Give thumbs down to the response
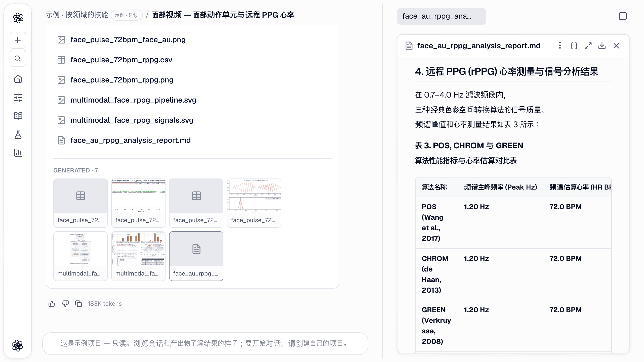The width and height of the screenshot is (644, 362). tap(65, 304)
